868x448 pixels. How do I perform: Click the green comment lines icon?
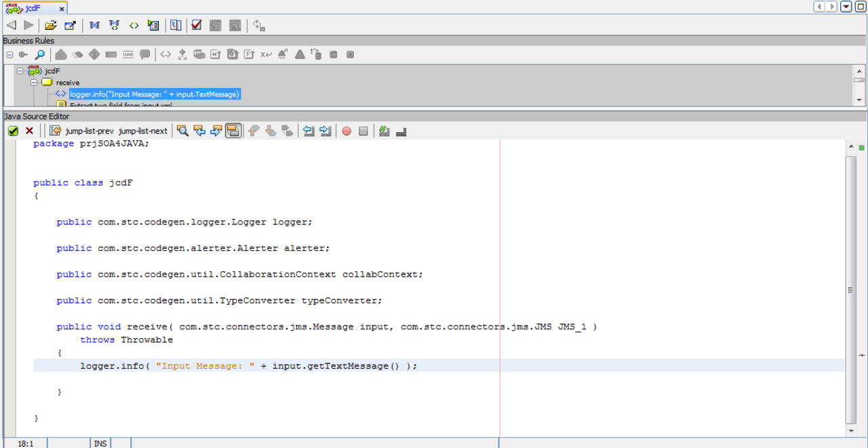click(x=384, y=131)
